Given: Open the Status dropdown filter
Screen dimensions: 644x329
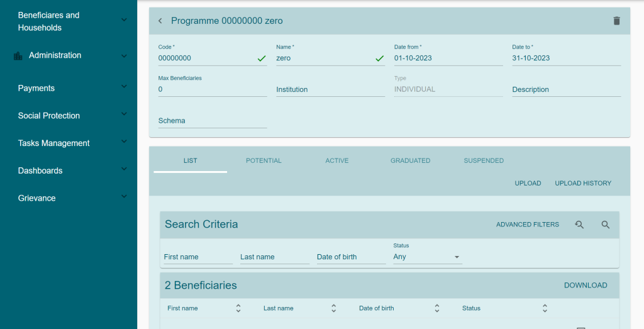Looking at the screenshot, I should tap(427, 257).
